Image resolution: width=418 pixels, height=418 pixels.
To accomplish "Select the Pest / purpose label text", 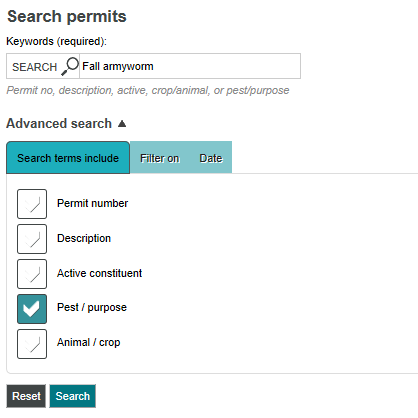I will point(92,307).
